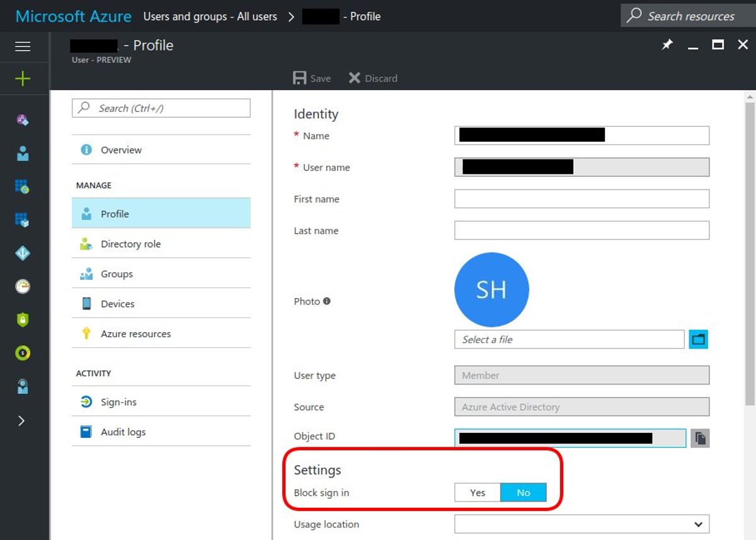
Task: Open the Directory role menu item
Action: pos(130,244)
